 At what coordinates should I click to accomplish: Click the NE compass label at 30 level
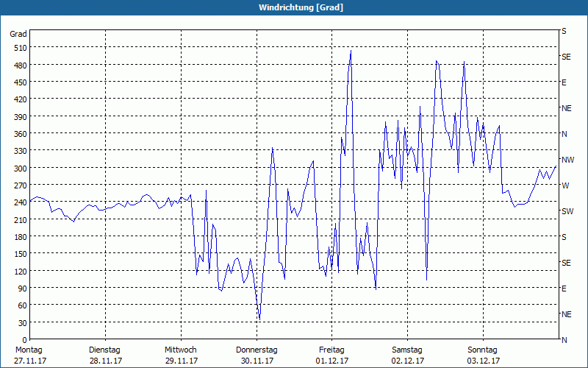pos(567,314)
